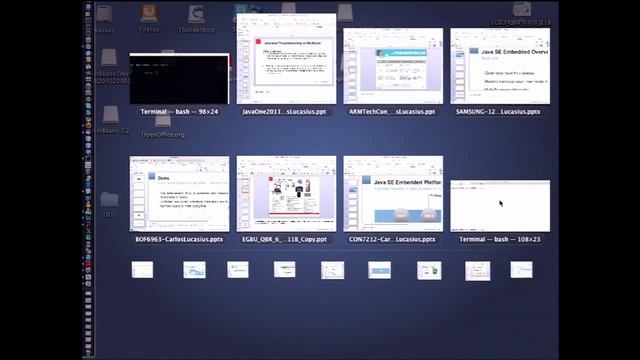Open the EGBU_QBR_6 Copy presentation thumbnail
Screen dimensions: 640x360
tap(287, 193)
